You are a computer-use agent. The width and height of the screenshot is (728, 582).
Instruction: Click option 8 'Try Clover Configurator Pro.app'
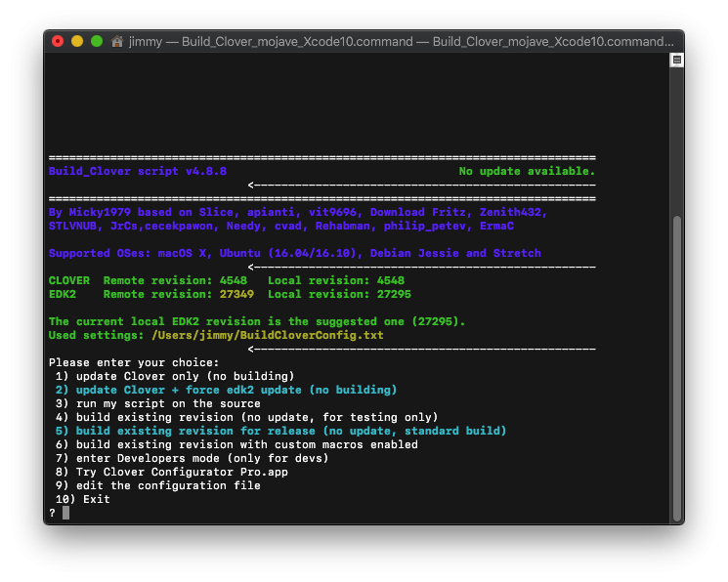tap(171, 472)
